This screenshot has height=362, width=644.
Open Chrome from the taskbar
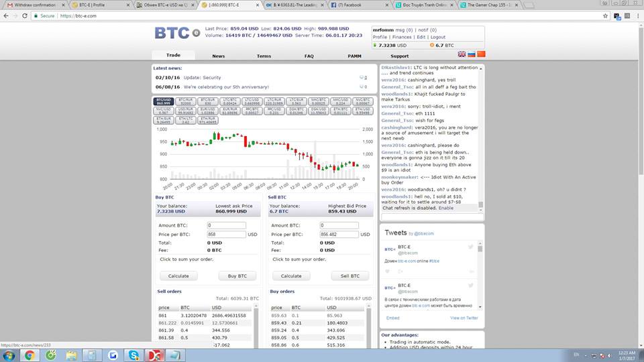[x=30, y=355]
